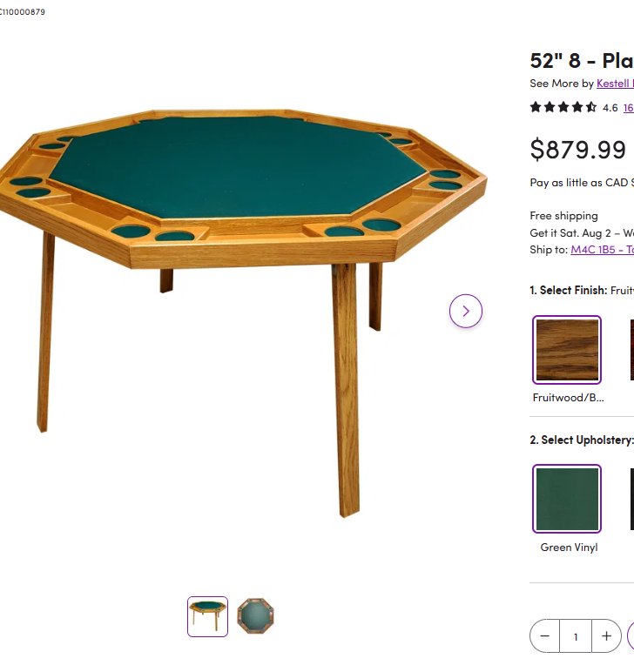
Task: Click the Pay as little as CAD financing text
Action: coord(582,183)
